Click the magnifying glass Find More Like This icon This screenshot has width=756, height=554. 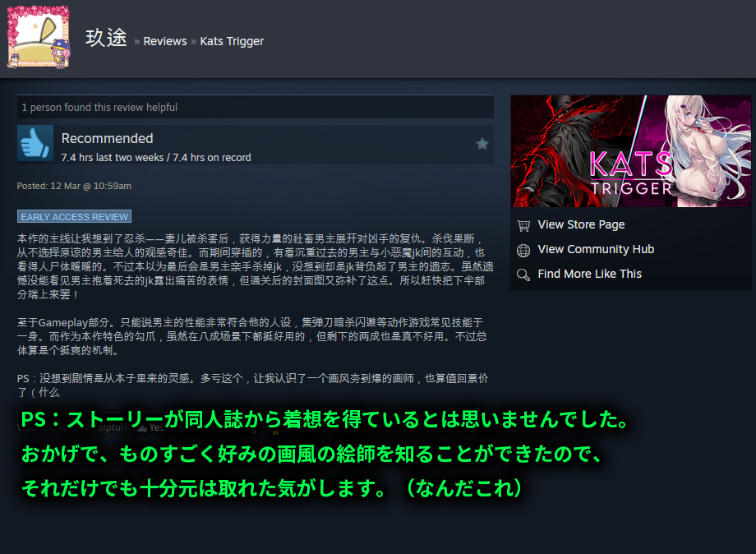[523, 274]
